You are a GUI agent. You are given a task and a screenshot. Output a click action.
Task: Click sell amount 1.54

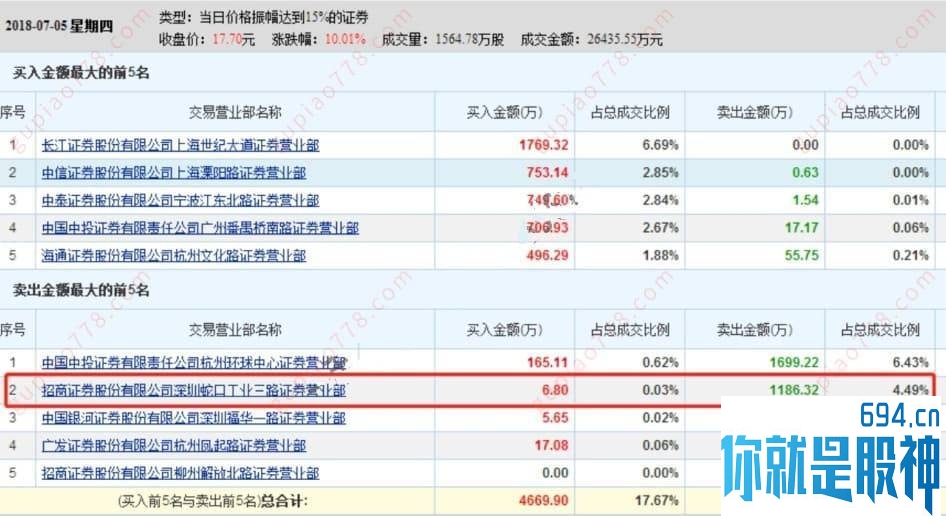(805, 200)
